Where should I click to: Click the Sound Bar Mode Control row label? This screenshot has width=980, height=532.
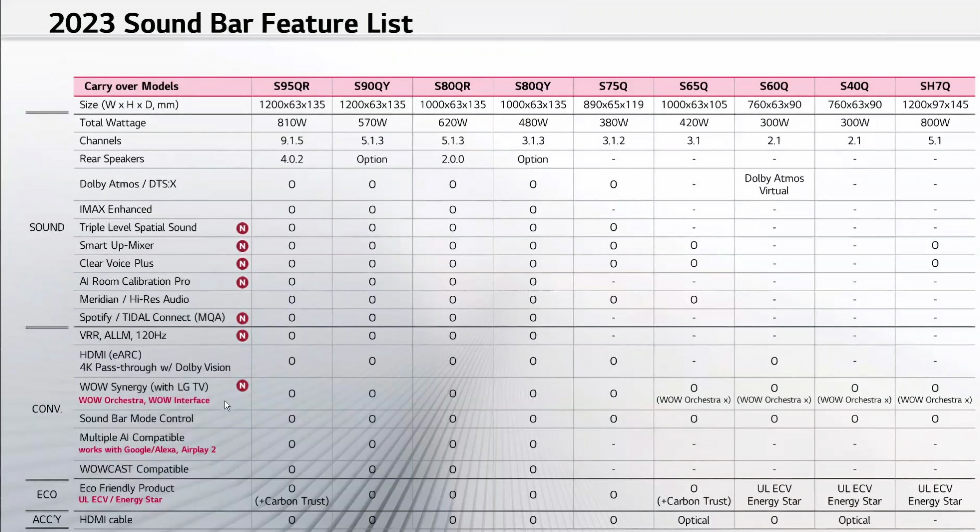tap(137, 419)
